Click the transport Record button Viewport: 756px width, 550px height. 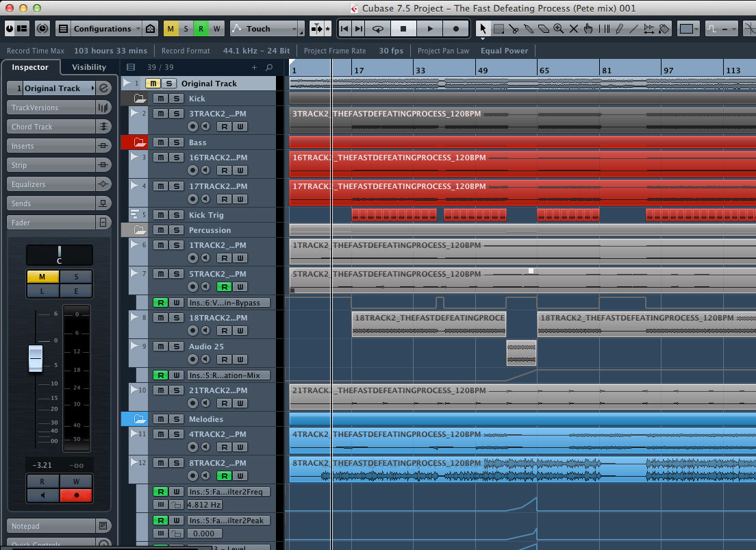point(455,29)
